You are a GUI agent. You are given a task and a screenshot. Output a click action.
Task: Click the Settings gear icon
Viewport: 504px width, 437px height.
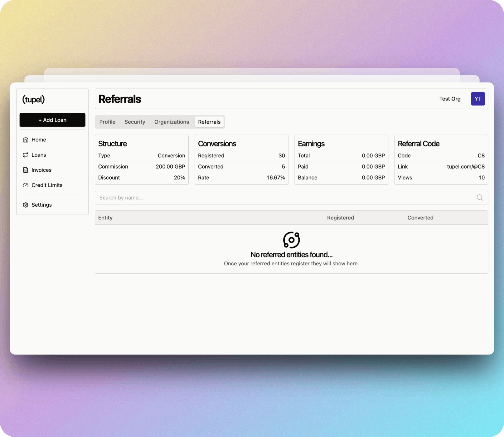click(26, 205)
